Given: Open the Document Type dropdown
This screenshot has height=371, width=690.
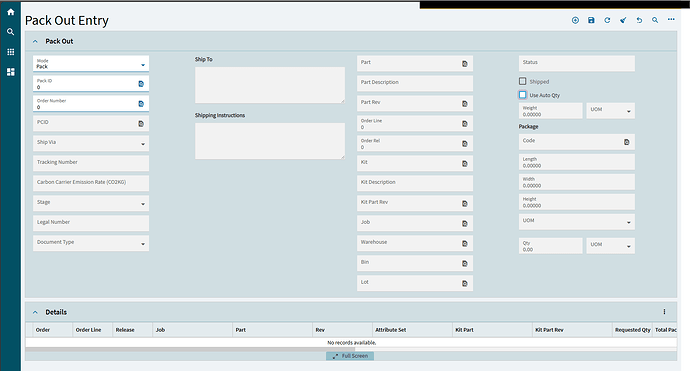Looking at the screenshot, I should [x=91, y=243].
